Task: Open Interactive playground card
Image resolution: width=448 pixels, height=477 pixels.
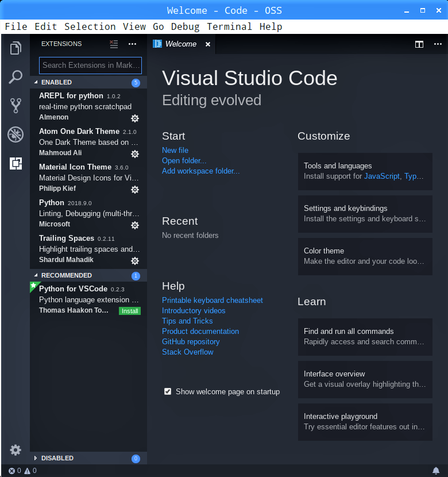Action: pyautogui.click(x=365, y=422)
